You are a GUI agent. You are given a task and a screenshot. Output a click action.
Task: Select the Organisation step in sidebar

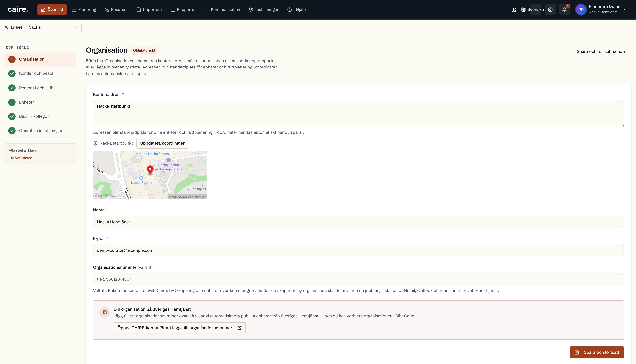coord(40,59)
